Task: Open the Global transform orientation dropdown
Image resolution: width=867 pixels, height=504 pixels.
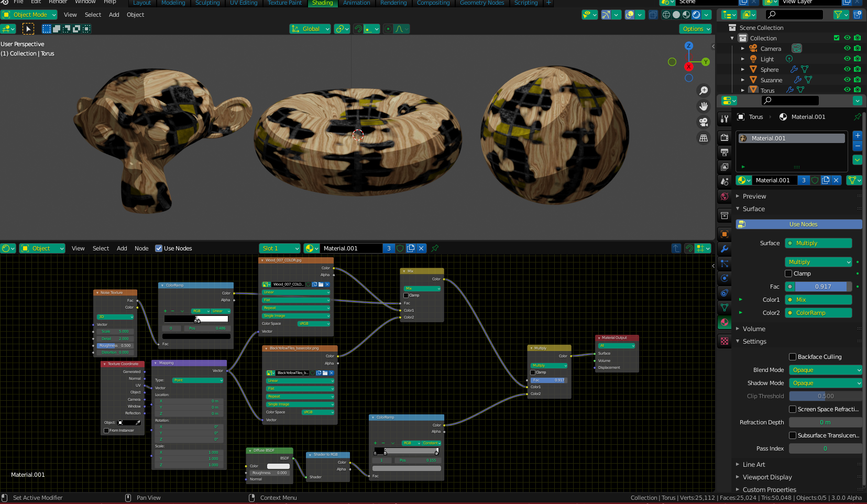Action: (310, 29)
